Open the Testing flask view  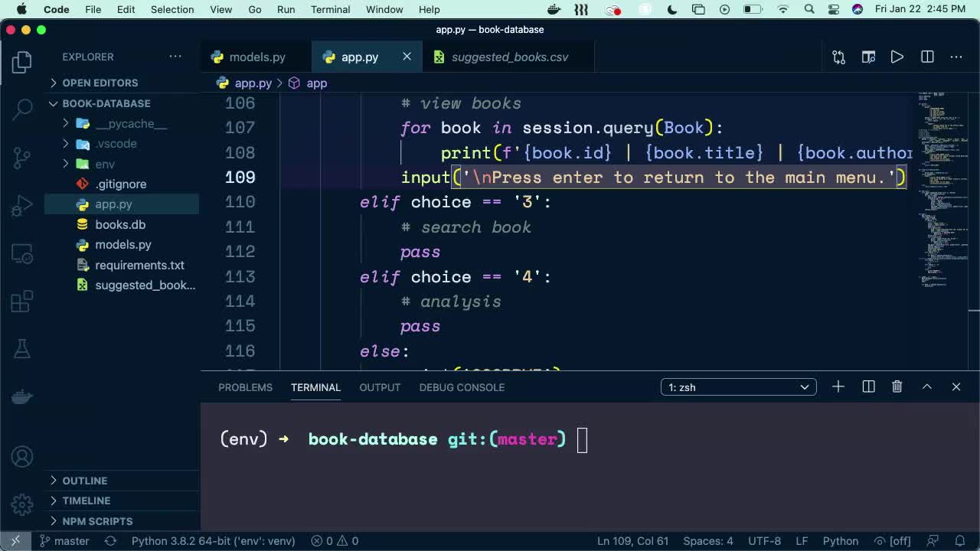pyautogui.click(x=22, y=349)
